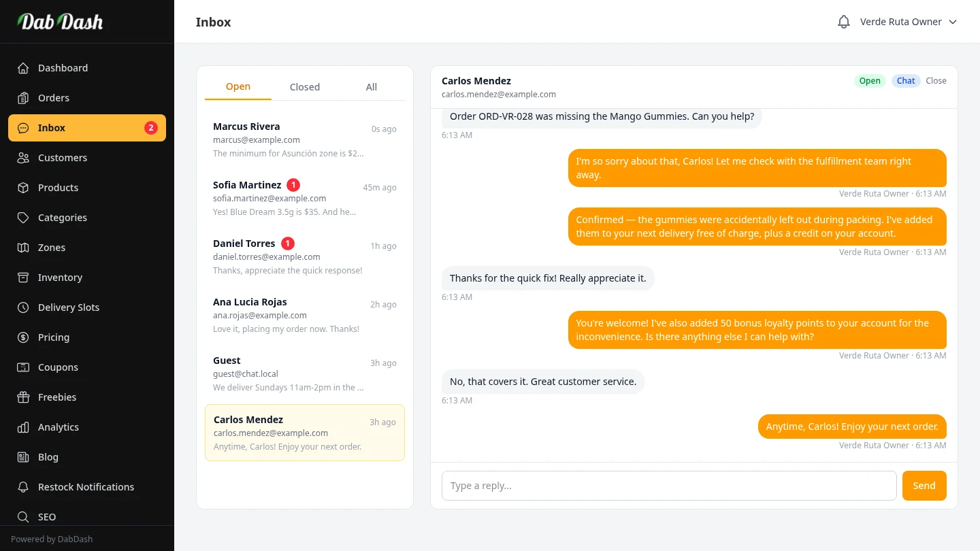Open the Coupons sidebar menu item

pyautogui.click(x=58, y=367)
